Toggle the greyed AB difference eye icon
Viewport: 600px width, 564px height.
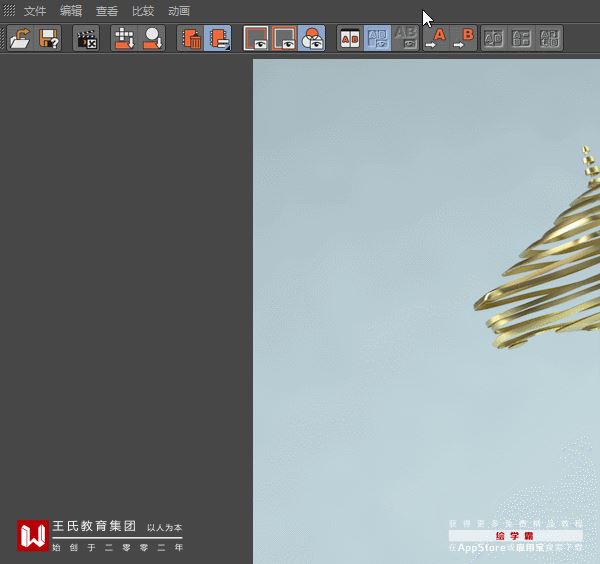tap(405, 38)
